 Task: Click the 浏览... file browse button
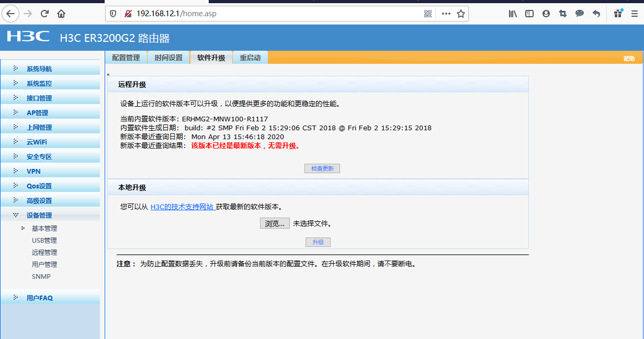pos(275,223)
